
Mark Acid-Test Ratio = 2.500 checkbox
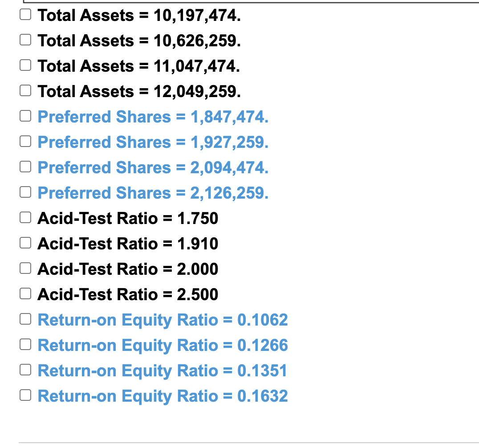click(25, 293)
